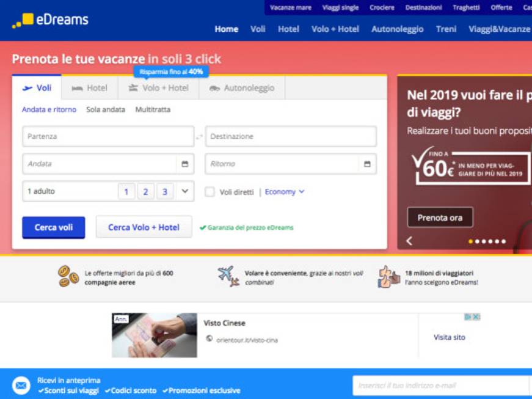Open Hotel in the main navigation
Image resolution: width=532 pixels, height=399 pixels.
[x=288, y=29]
